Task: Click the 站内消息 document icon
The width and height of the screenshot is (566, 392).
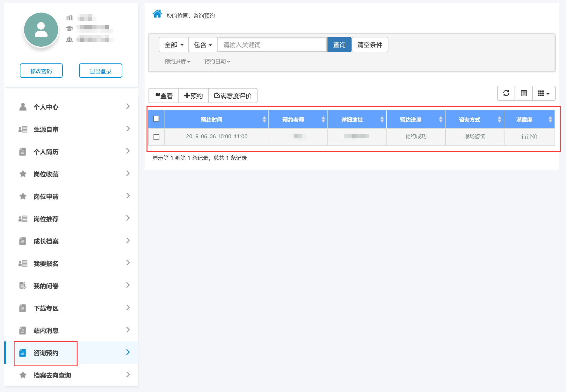Action: 23,331
